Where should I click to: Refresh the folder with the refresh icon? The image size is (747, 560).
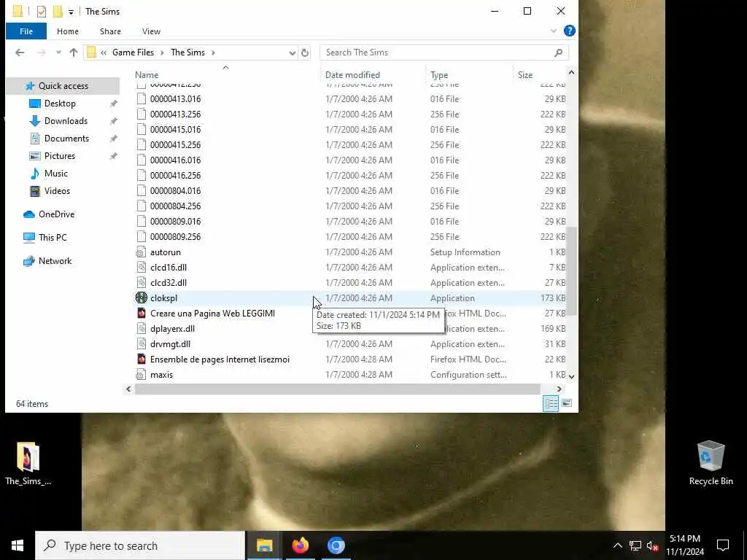(x=305, y=52)
